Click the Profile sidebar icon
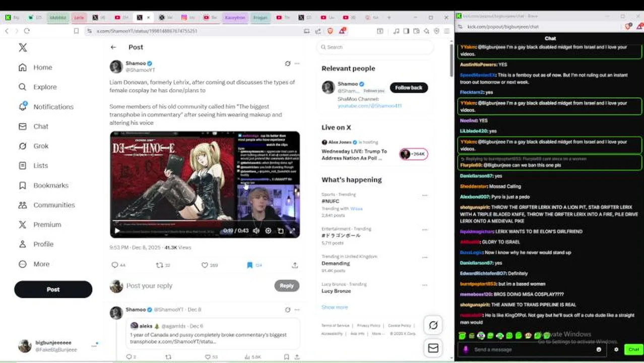The width and height of the screenshot is (644, 363). pyautogui.click(x=23, y=244)
